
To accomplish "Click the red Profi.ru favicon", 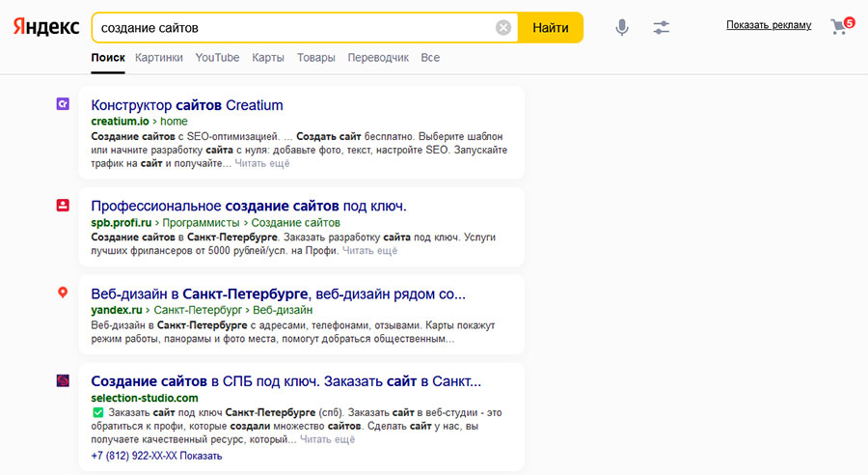I will click(x=63, y=205).
